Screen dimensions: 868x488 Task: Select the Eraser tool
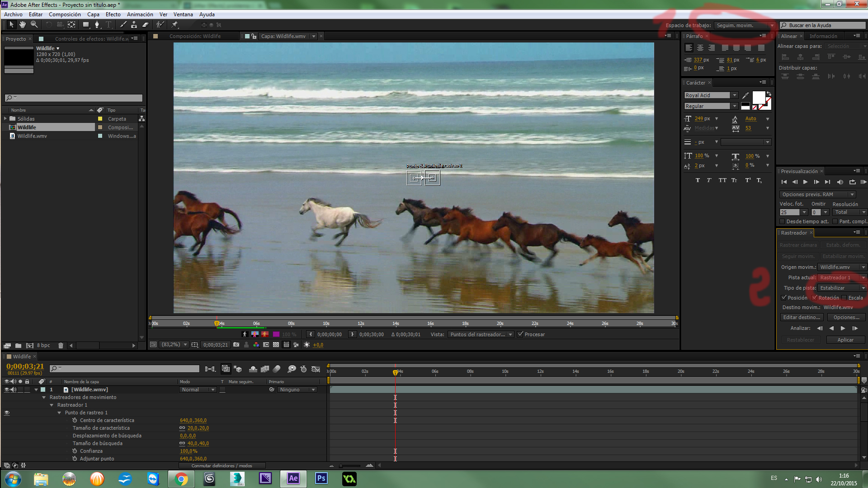pos(146,25)
